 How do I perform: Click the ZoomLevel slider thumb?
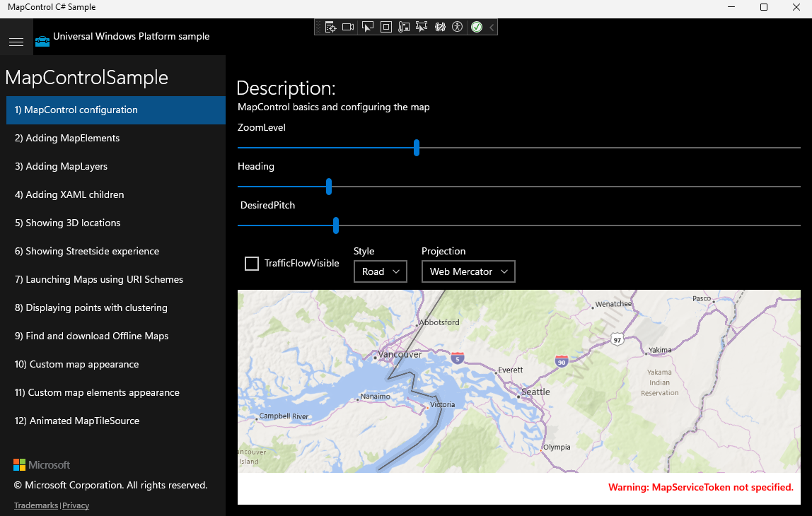tap(417, 148)
